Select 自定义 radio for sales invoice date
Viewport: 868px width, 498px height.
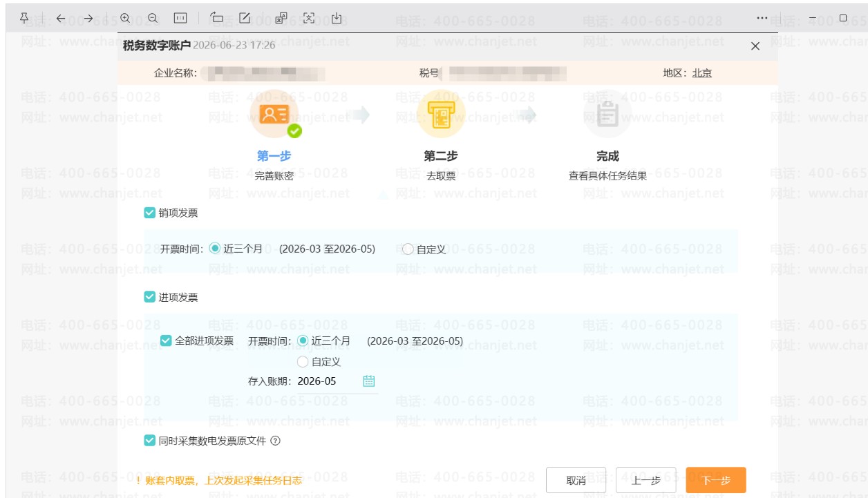pyautogui.click(x=408, y=249)
